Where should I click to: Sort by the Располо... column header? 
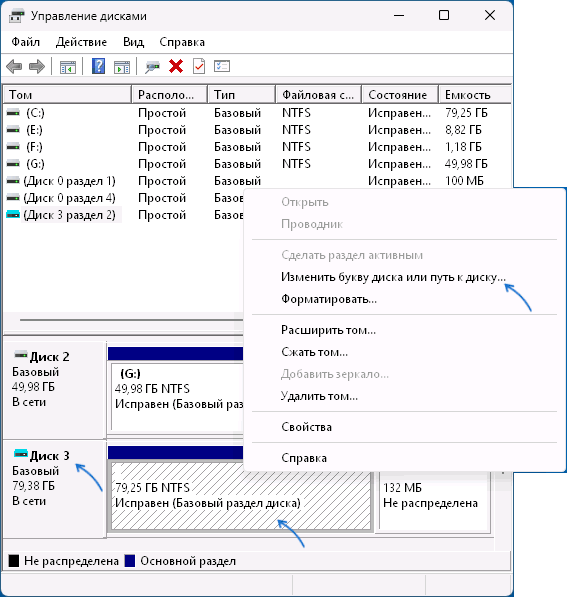(169, 94)
